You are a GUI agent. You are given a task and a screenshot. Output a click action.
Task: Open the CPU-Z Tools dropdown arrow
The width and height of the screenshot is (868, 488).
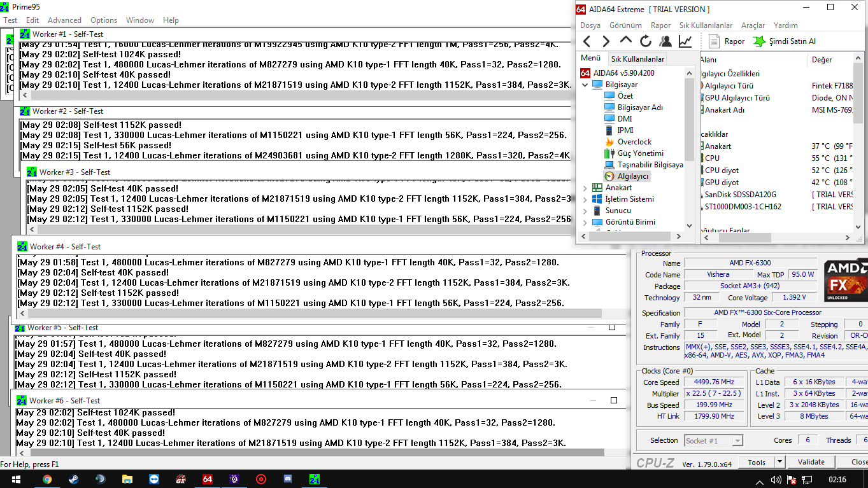(x=781, y=463)
